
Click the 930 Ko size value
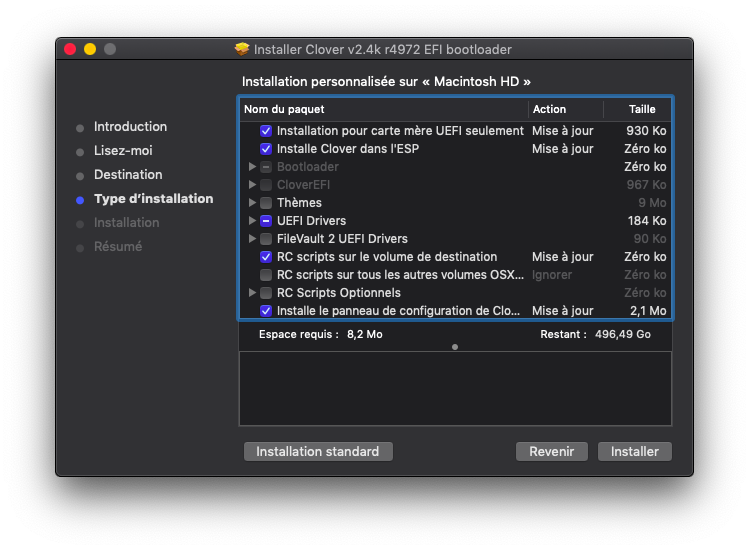[x=646, y=131]
